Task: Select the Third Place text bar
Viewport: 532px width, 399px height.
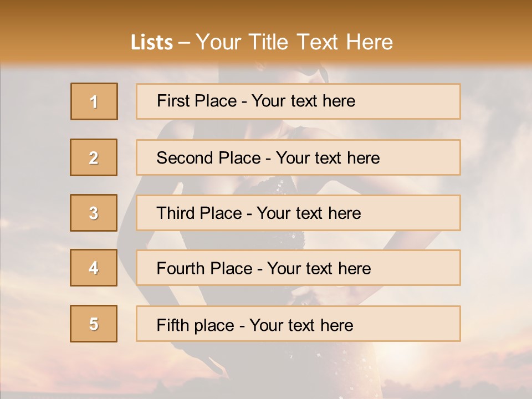Action: pos(298,213)
